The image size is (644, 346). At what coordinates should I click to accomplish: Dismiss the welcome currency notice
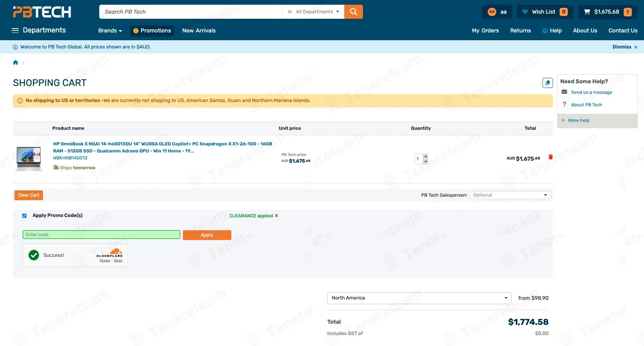(x=624, y=47)
